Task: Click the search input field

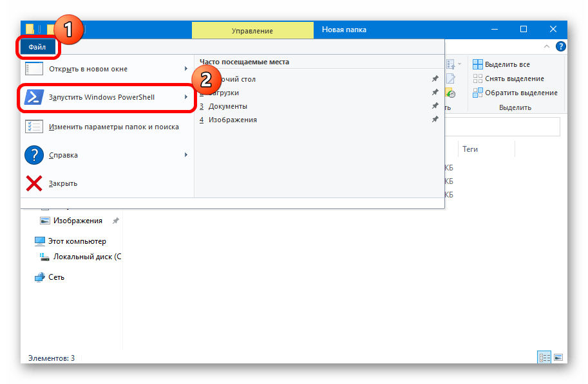Action: (x=502, y=127)
